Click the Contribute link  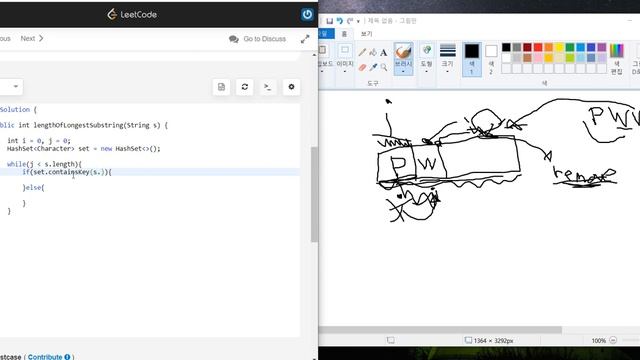click(45, 357)
